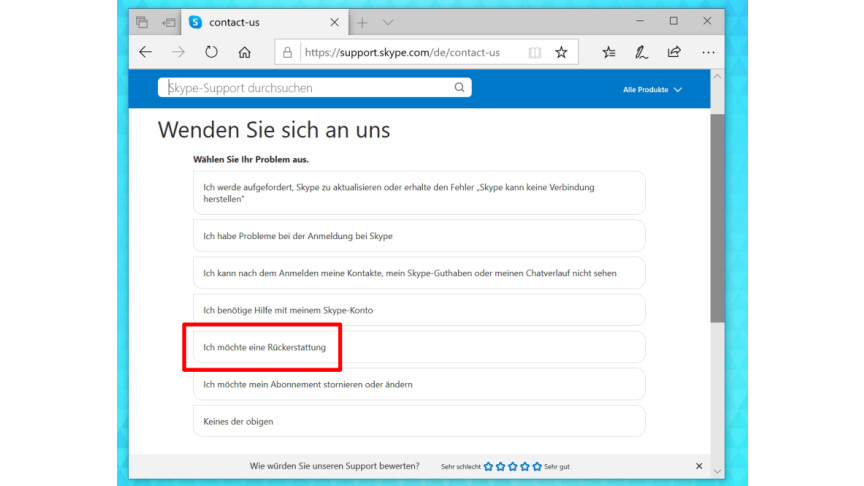Viewport: 864px width, 486px height.
Task: Click the 'Sehr gut' label
Action: [557, 467]
